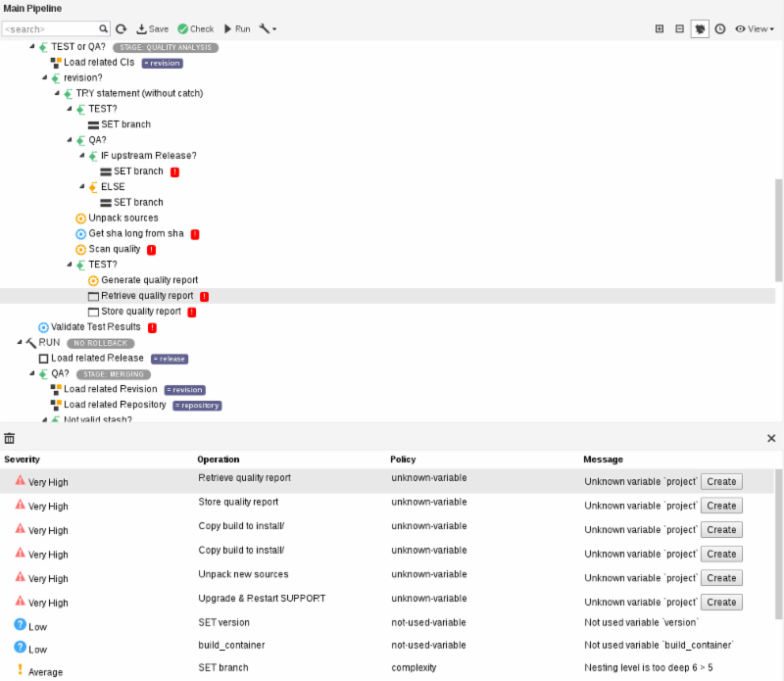Select the 'build_container' issue row
This screenshot has height=681, width=784.
[387, 646]
